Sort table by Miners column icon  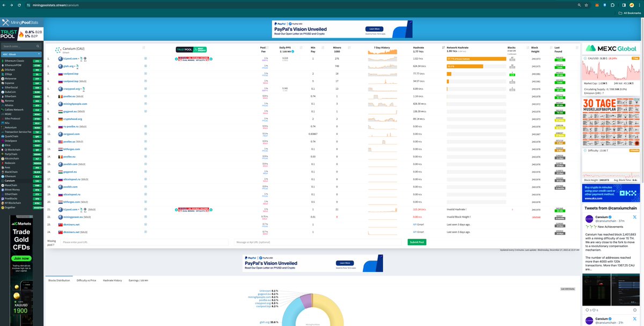[350, 47]
